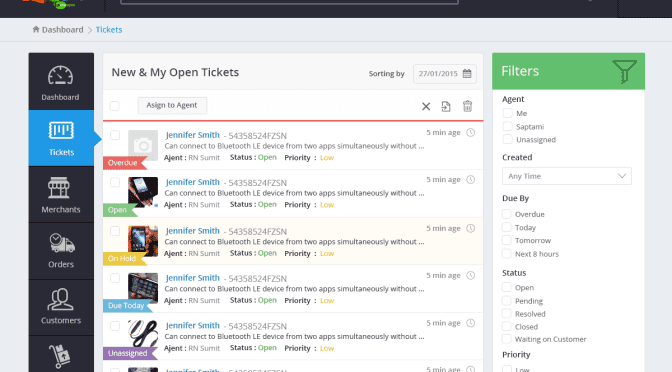
Task: Open the On Hold ticket thumbnail image
Action: tap(143, 239)
